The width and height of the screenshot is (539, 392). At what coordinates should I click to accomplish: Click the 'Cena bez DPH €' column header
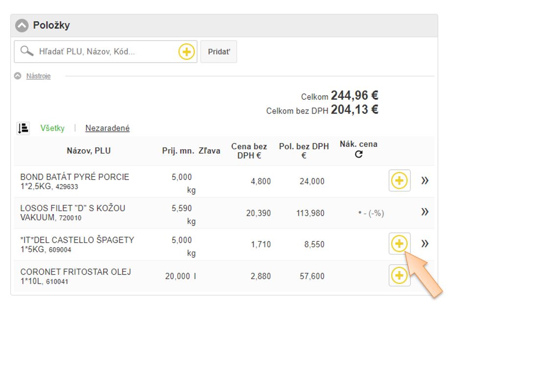pos(249,151)
